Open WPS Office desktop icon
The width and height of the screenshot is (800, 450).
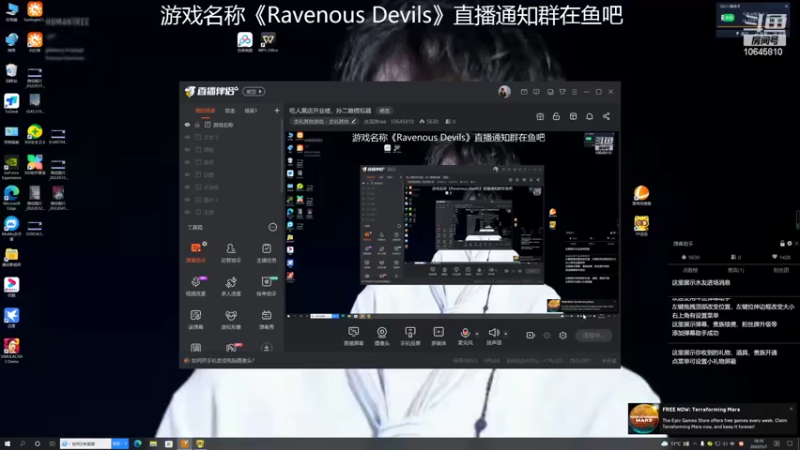point(268,42)
